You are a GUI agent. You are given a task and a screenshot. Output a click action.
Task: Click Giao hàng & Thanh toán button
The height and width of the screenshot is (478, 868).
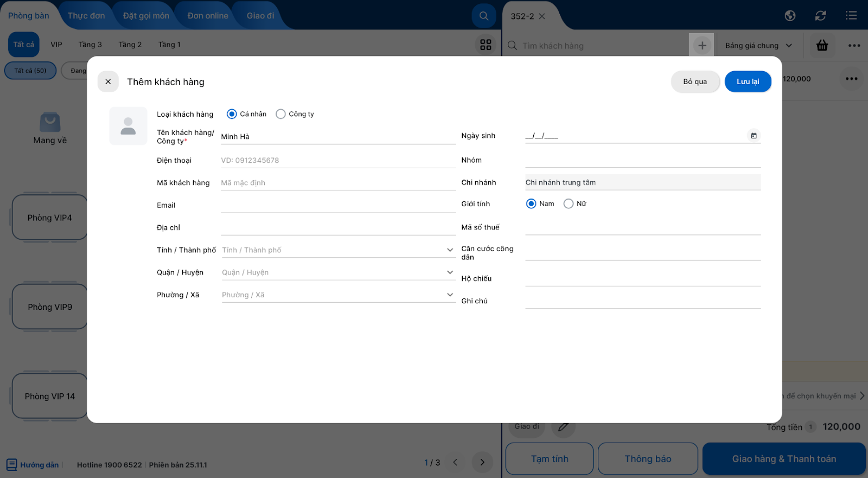(x=784, y=459)
